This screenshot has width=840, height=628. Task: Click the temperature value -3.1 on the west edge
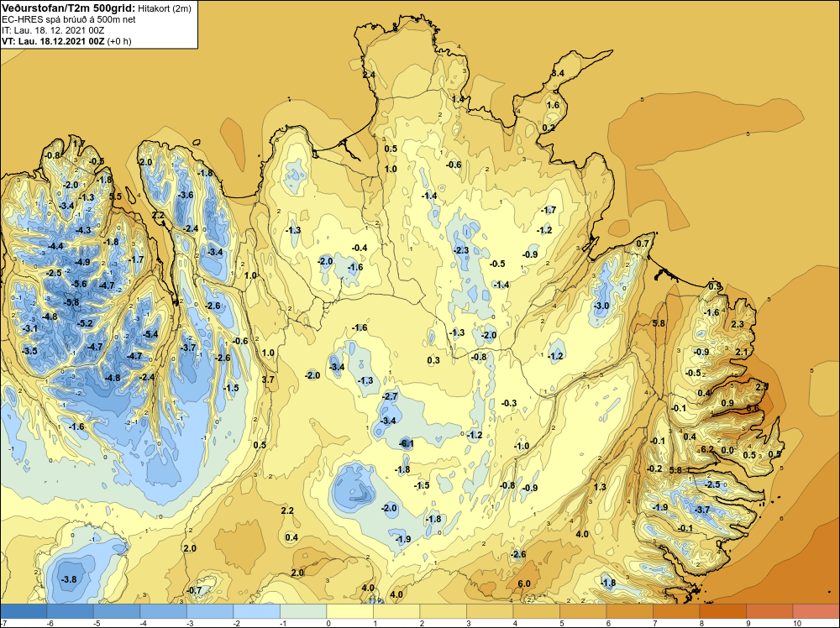pos(30,328)
